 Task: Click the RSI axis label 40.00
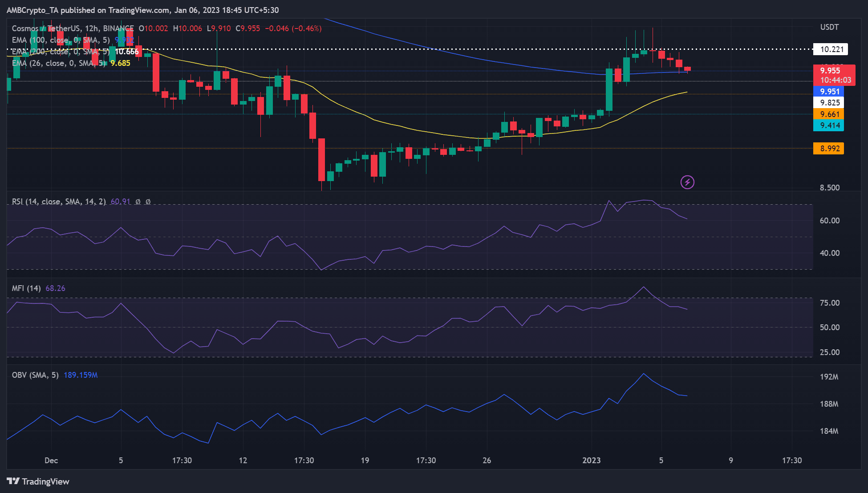(830, 253)
